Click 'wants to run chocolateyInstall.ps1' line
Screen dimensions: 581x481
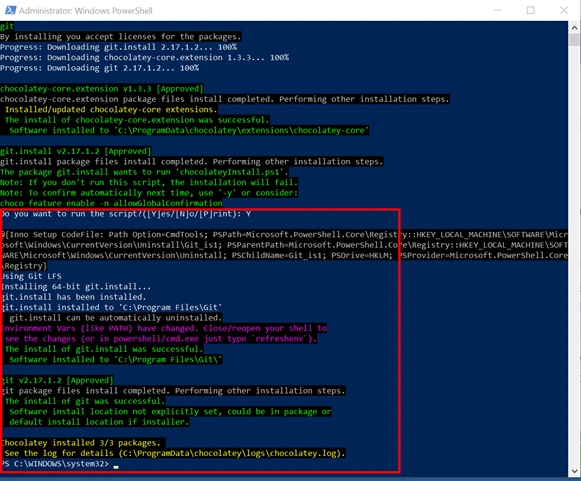click(x=144, y=172)
